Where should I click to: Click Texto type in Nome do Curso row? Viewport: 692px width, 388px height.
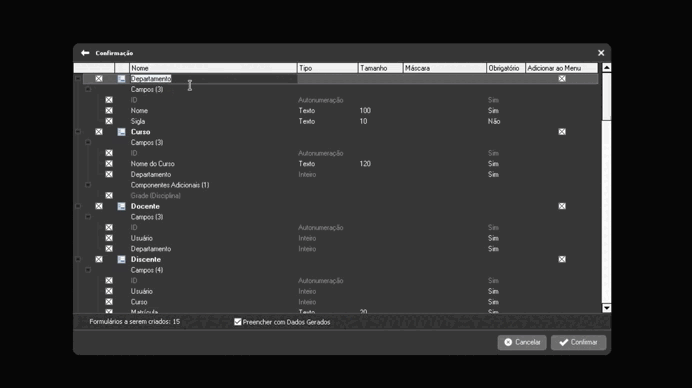click(x=307, y=164)
